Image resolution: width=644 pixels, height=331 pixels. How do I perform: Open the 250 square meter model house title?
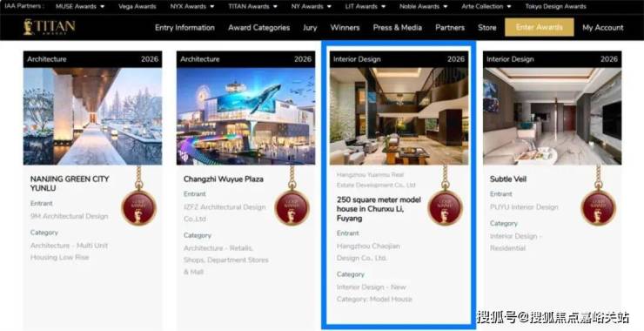(379, 209)
